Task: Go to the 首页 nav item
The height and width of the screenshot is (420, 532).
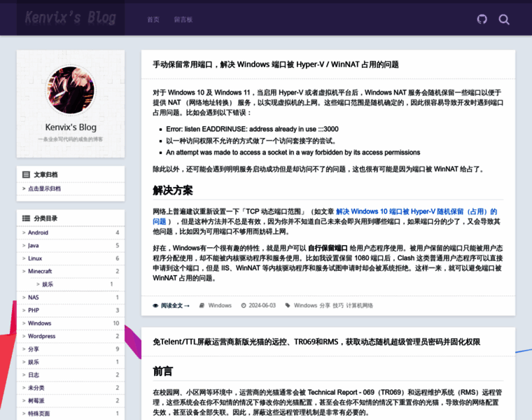Action: 153,20
